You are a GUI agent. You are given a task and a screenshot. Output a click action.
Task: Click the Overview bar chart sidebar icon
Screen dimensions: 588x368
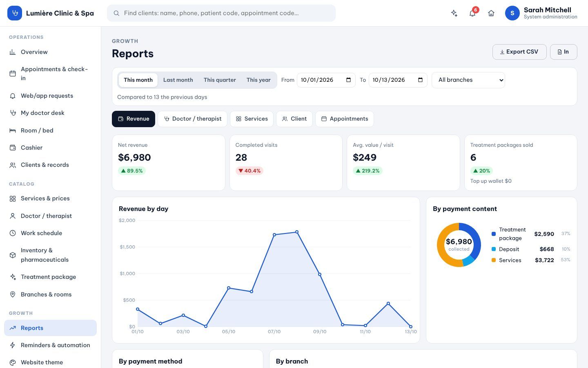13,52
